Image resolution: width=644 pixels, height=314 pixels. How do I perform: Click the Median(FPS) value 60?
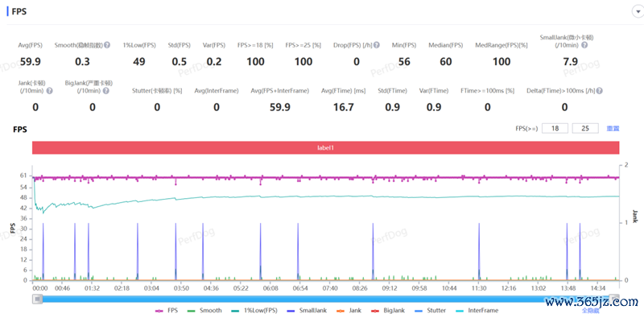point(446,62)
